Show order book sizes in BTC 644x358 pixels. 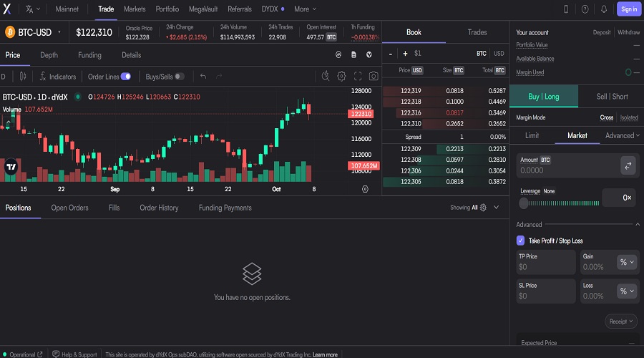click(x=482, y=54)
